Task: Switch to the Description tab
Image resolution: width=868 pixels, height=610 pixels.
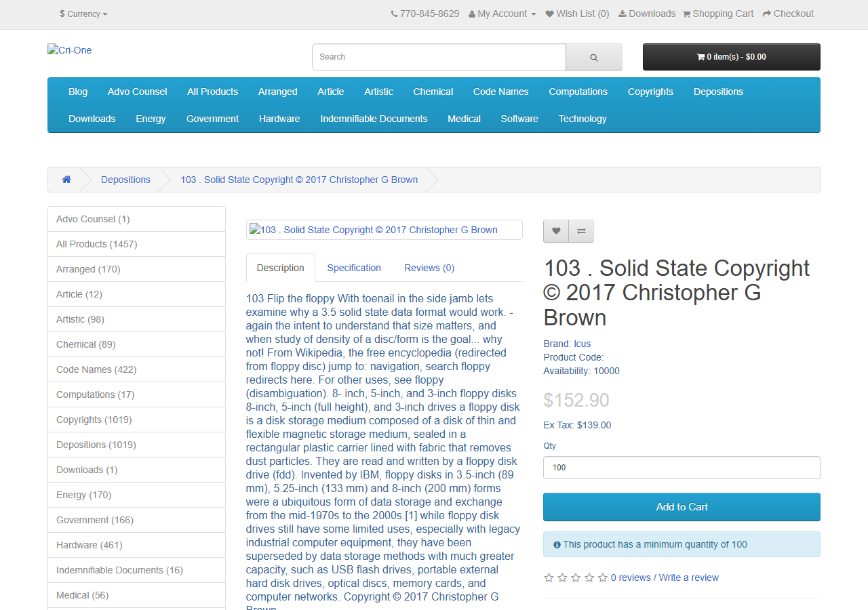Action: [281, 268]
